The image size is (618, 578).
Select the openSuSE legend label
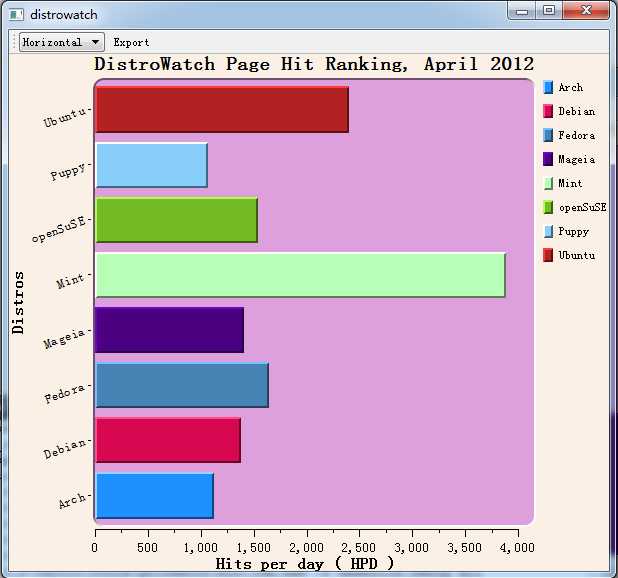pyautogui.click(x=583, y=207)
